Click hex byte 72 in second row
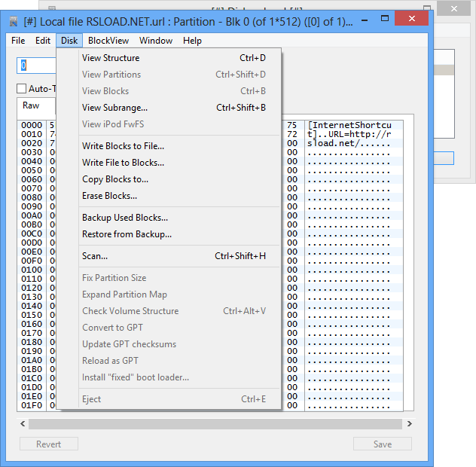 291,134
